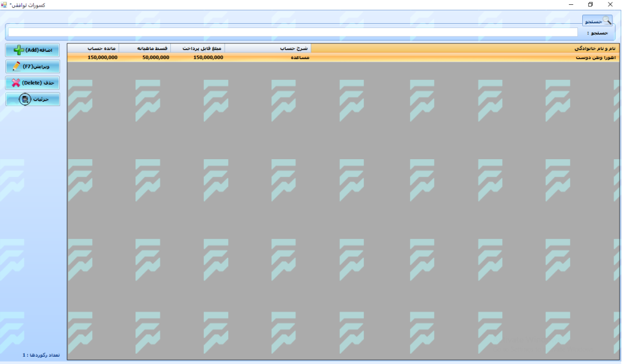Image resolution: width=625 pixels, height=364 pixels.
Task: Minimize the کسورات توافقی window
Action: coord(570,5)
